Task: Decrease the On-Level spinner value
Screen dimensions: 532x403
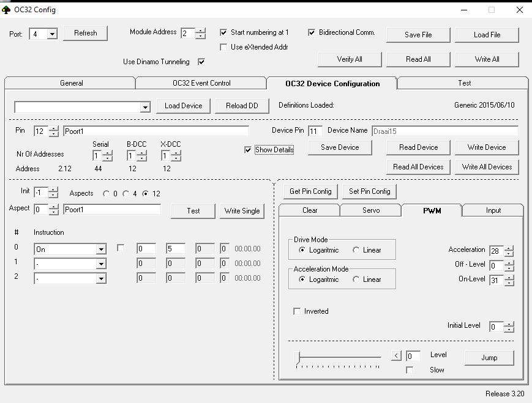Action: click(x=509, y=283)
